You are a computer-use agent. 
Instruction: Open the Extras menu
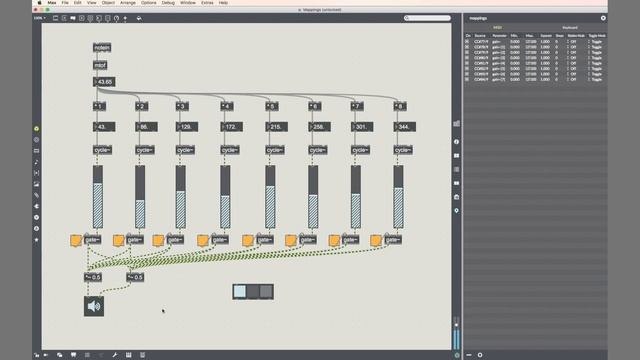(x=207, y=2)
